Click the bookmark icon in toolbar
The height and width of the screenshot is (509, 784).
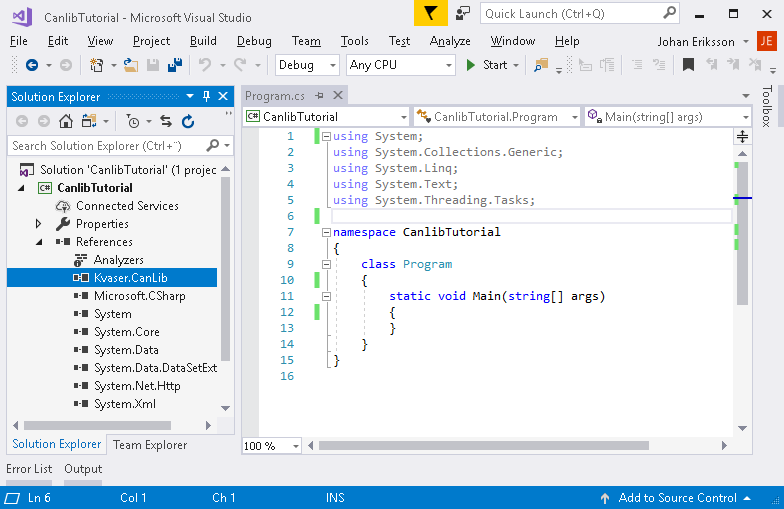(688, 65)
